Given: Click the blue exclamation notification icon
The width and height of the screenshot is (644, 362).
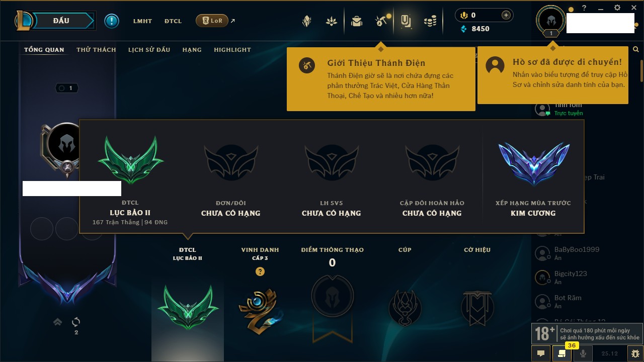Looking at the screenshot, I should [x=112, y=21].
